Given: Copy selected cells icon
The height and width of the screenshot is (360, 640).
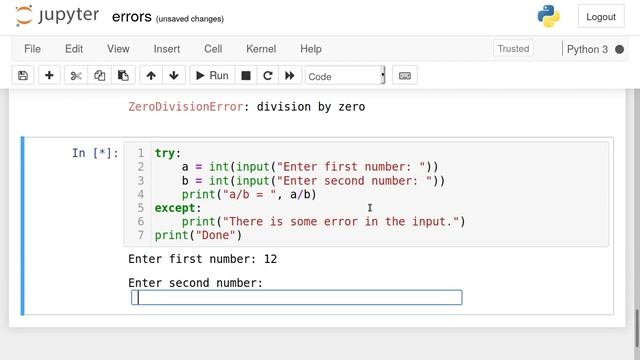Looking at the screenshot, I should pos(99,76).
